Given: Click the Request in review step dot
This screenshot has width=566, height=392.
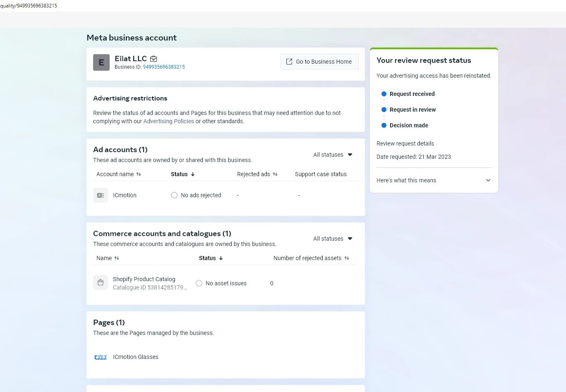Looking at the screenshot, I should pyautogui.click(x=384, y=110).
